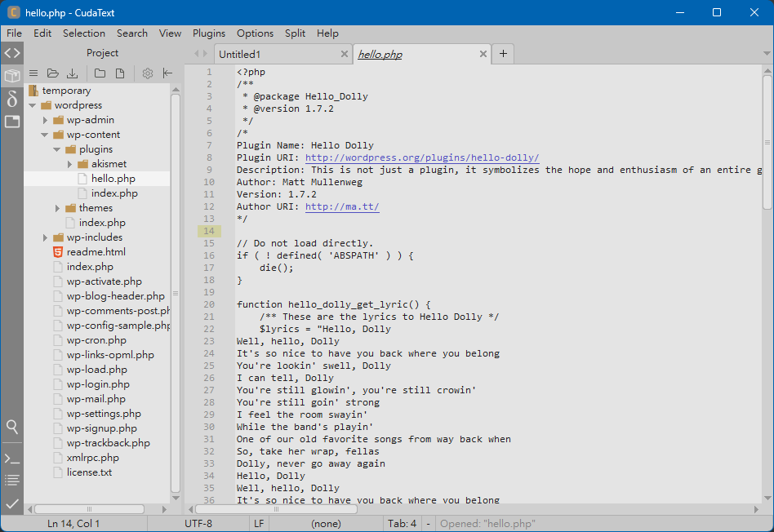Collapse the wordpress folder
The width and height of the screenshot is (774, 532).
point(33,105)
